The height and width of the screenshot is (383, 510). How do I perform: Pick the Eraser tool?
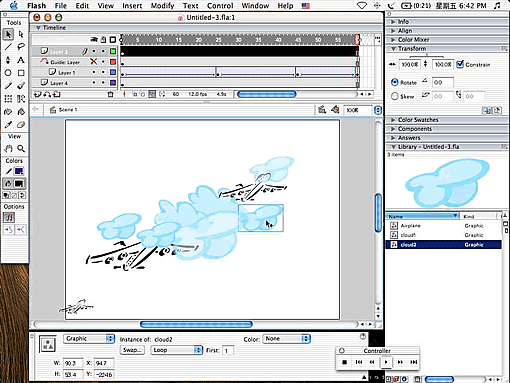pyautogui.click(x=21, y=125)
